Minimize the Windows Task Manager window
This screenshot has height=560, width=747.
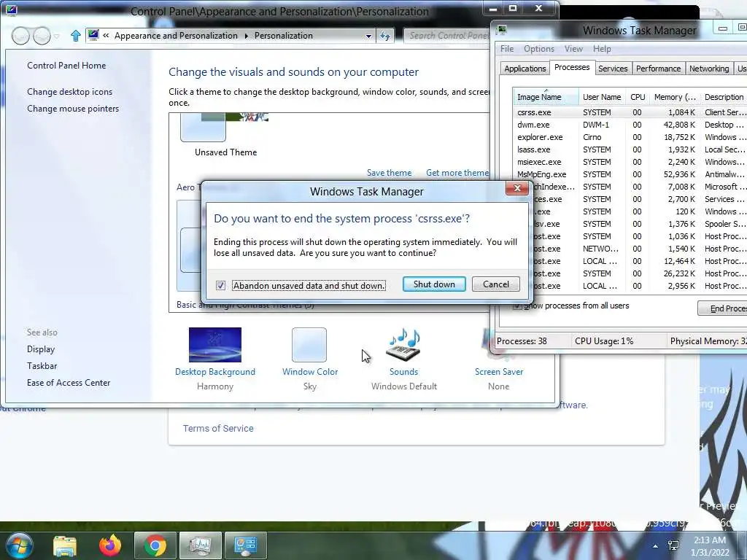pyautogui.click(x=723, y=28)
